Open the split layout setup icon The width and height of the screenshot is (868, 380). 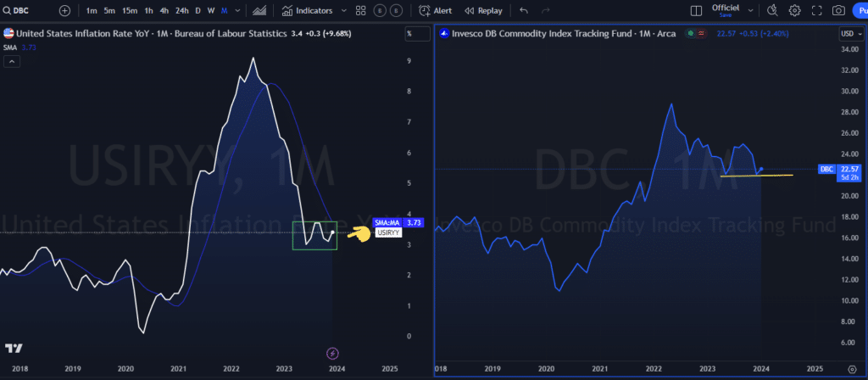tap(697, 10)
